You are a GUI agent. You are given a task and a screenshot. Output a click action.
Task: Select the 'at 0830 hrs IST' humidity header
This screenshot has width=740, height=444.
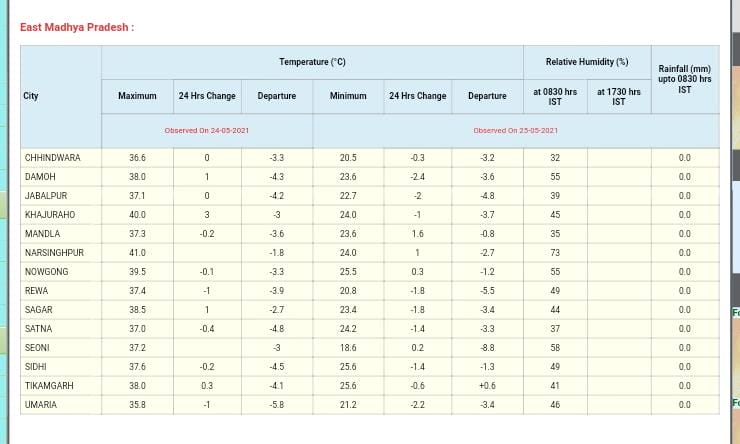[555, 96]
